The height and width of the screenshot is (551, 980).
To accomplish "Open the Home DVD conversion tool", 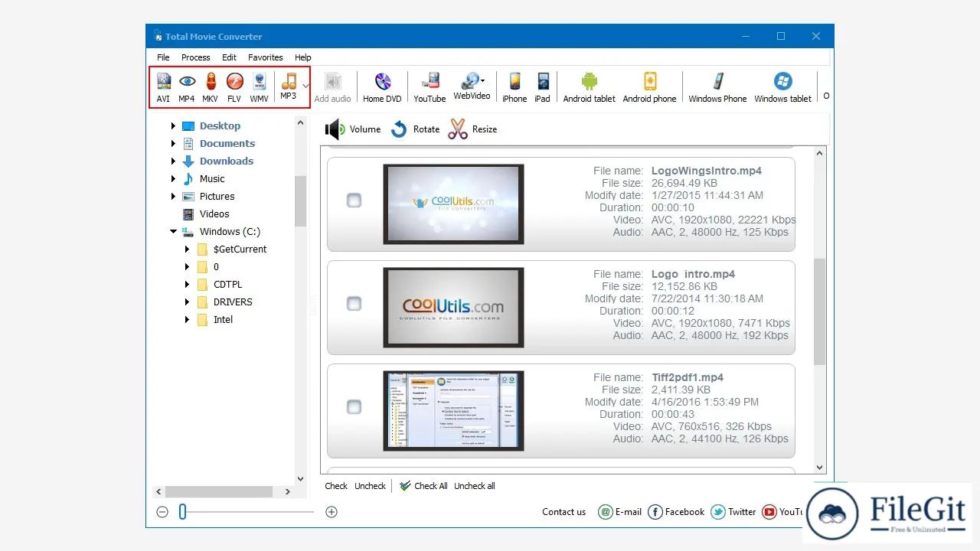I will pyautogui.click(x=382, y=87).
